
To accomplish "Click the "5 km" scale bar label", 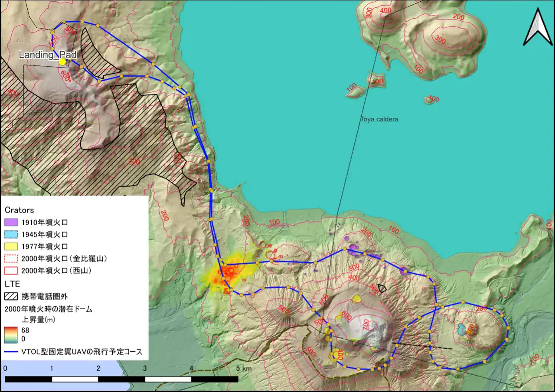I will [243, 369].
